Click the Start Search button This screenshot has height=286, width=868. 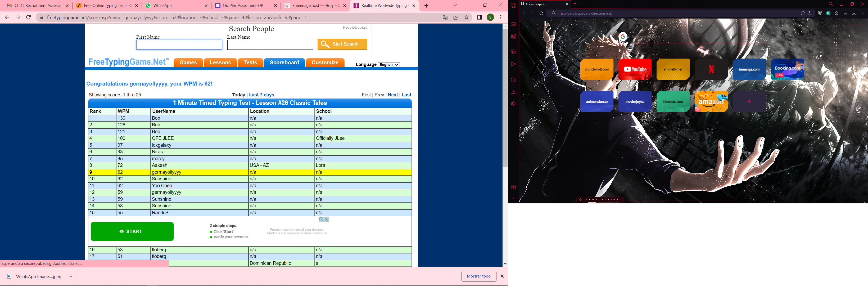coord(342,44)
